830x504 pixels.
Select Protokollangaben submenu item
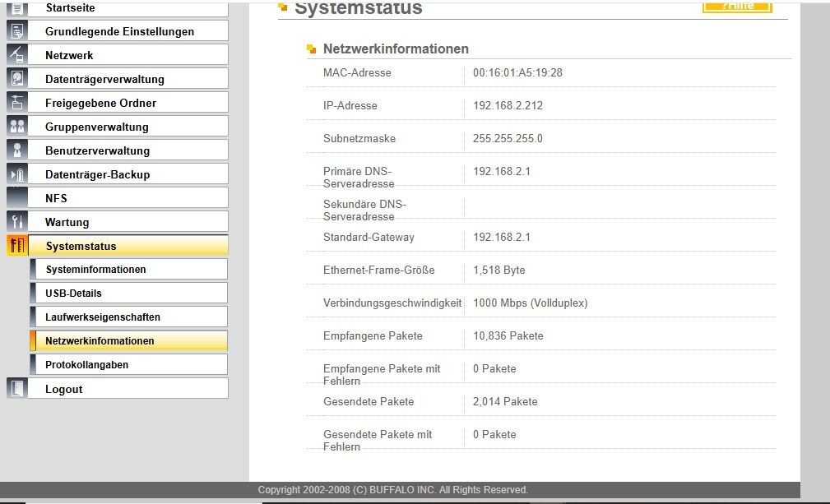tap(129, 364)
